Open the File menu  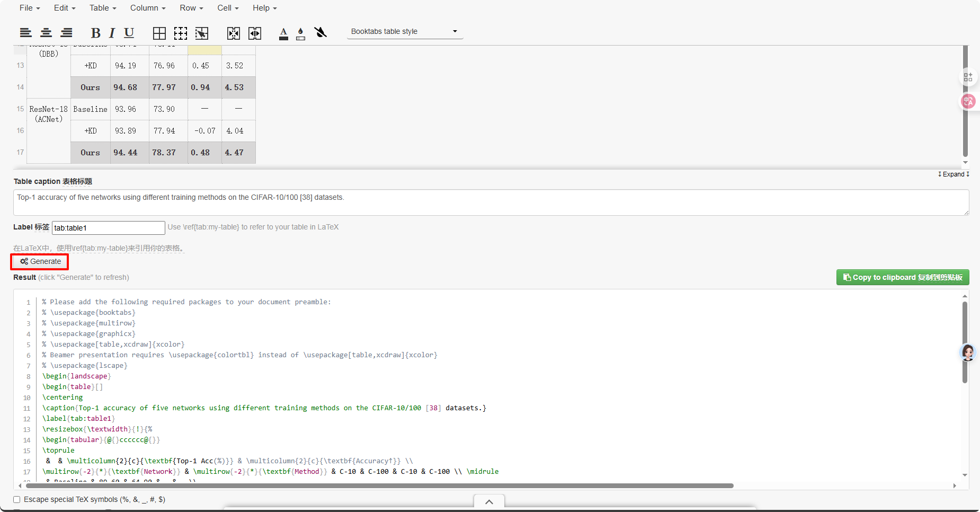click(30, 8)
